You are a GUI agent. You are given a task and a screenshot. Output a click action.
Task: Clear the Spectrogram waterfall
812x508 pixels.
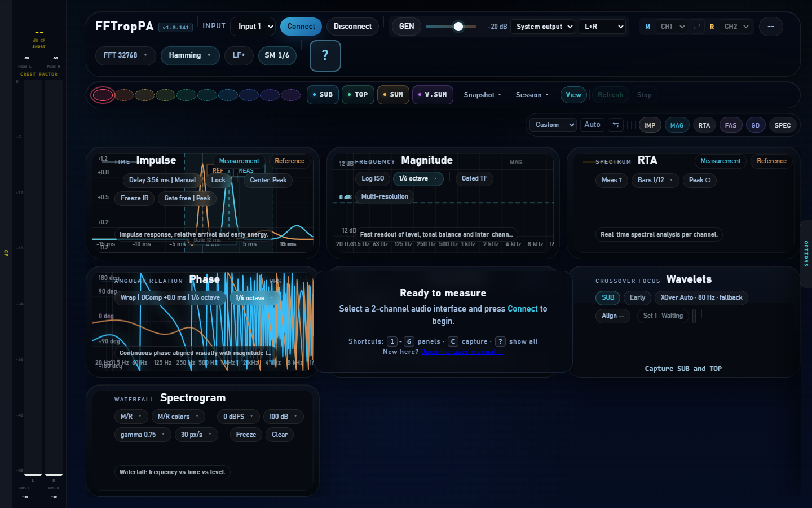pos(280,435)
